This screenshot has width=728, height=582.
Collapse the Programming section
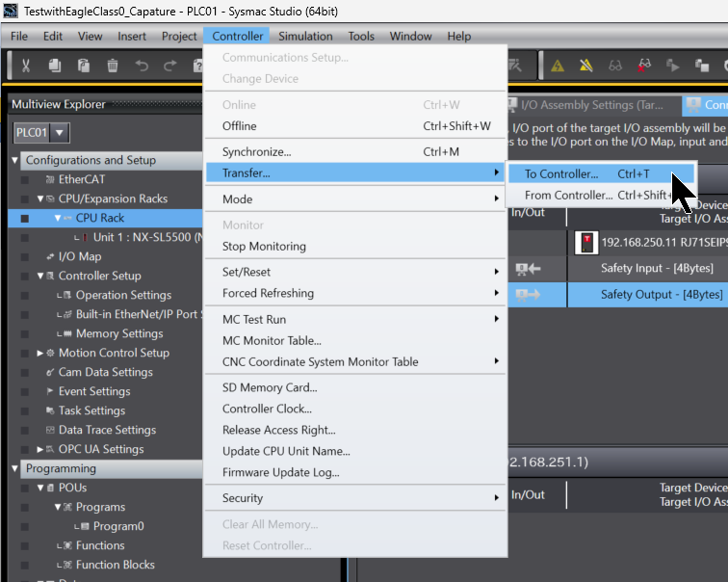pos(14,468)
